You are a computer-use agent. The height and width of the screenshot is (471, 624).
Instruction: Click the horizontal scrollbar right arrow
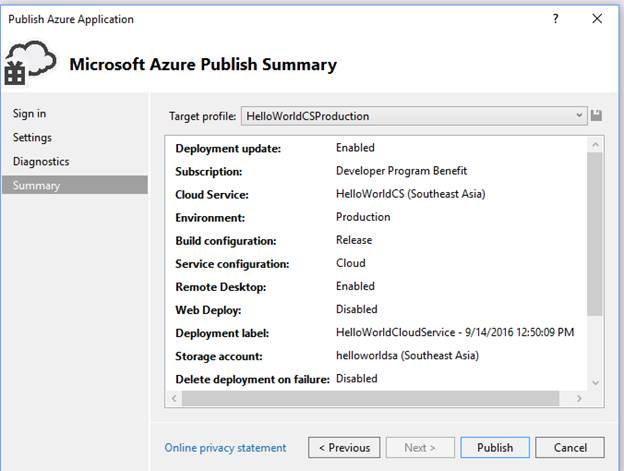[579, 398]
